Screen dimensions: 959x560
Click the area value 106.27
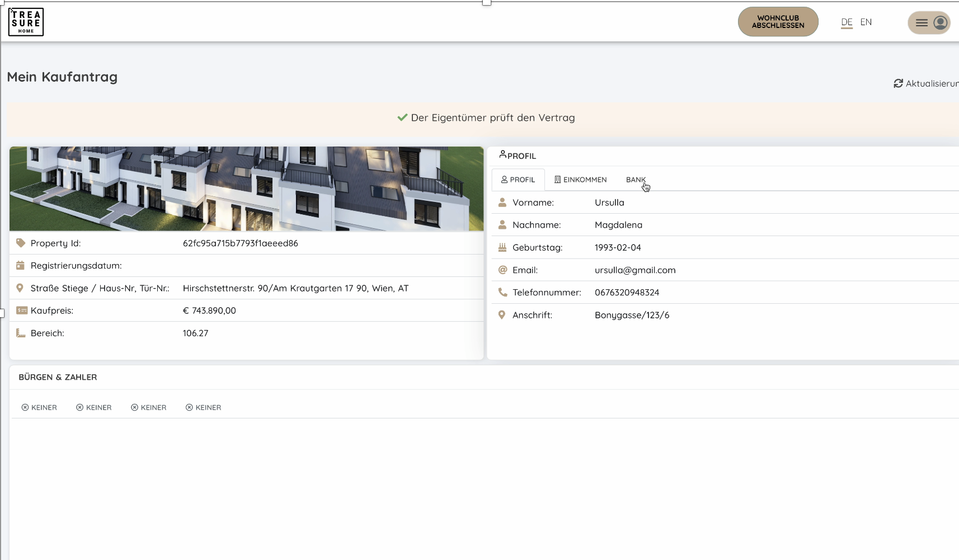pos(195,333)
